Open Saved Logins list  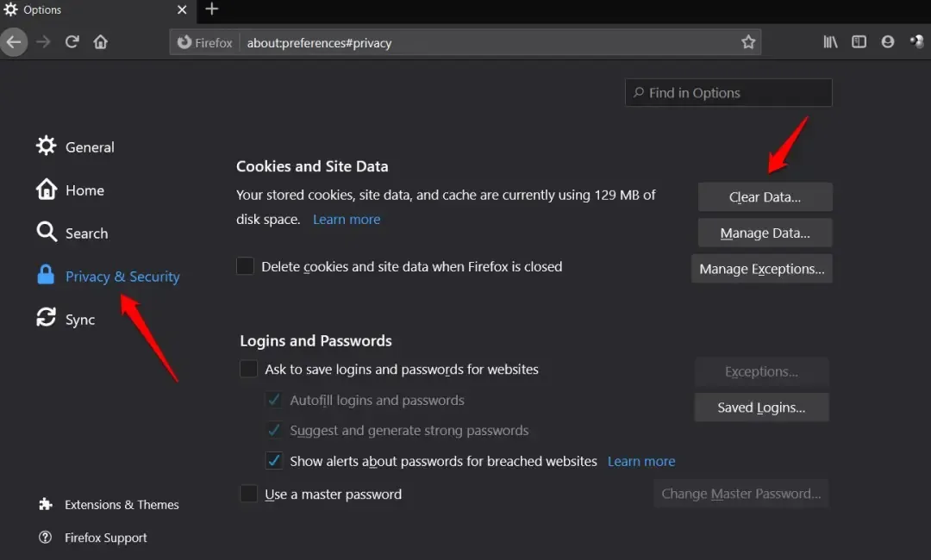(x=761, y=408)
